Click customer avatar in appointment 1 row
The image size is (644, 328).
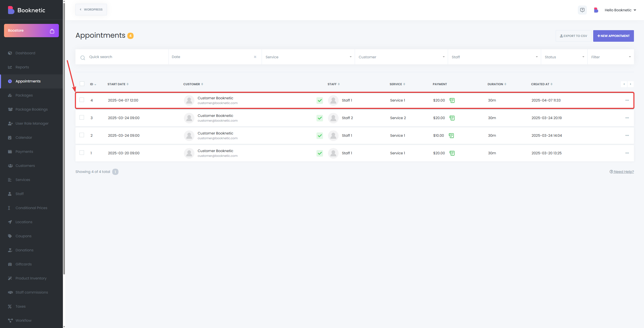coord(189,153)
